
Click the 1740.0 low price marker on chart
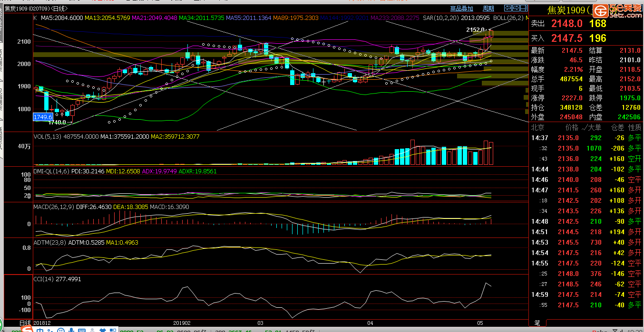click(x=57, y=122)
